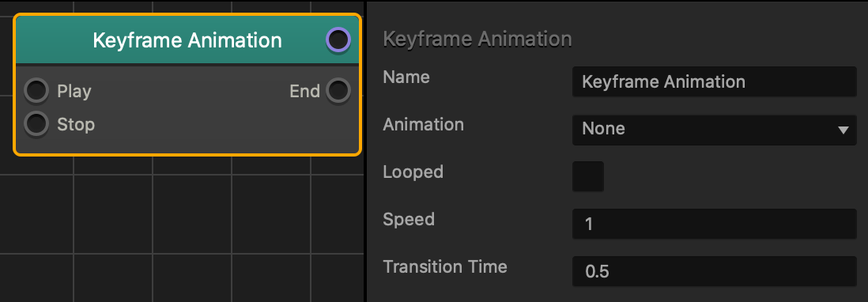Click the Transition Time property label
Viewport: 868px width, 302px height.
tap(445, 266)
